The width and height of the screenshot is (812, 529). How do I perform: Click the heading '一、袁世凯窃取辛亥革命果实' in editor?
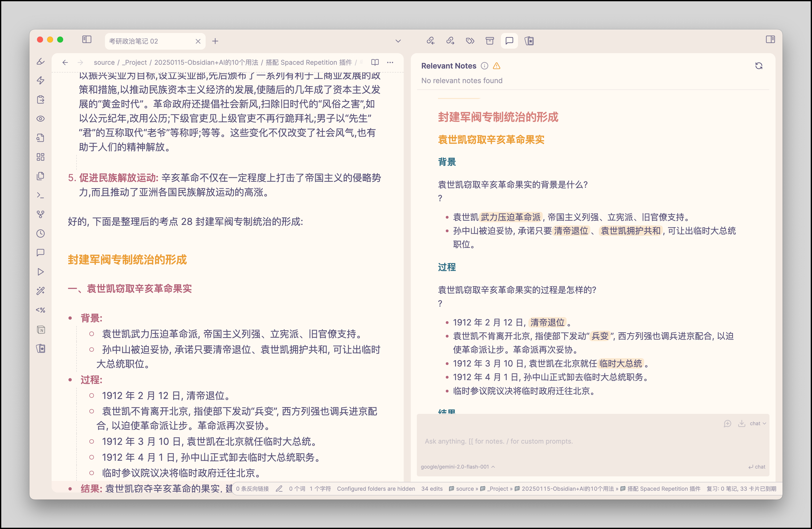click(130, 289)
